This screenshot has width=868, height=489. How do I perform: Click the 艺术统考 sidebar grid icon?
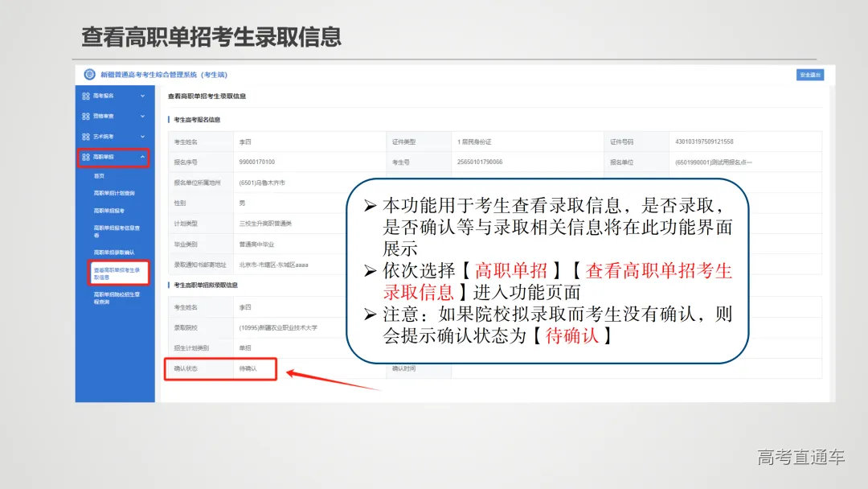point(84,135)
